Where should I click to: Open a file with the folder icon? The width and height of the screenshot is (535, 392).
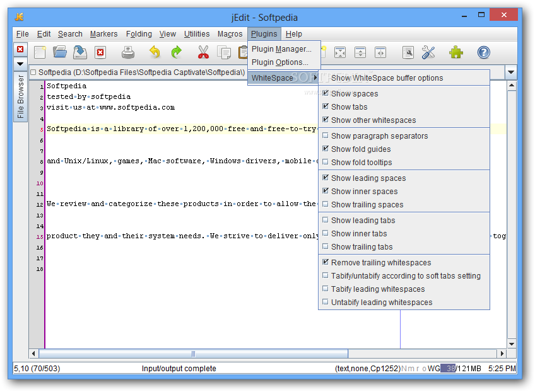[60, 52]
